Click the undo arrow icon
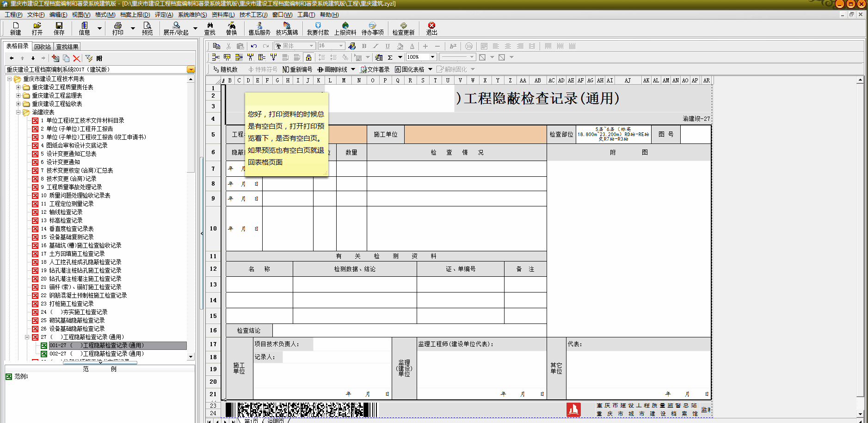The width and height of the screenshot is (868, 423). pos(254,46)
